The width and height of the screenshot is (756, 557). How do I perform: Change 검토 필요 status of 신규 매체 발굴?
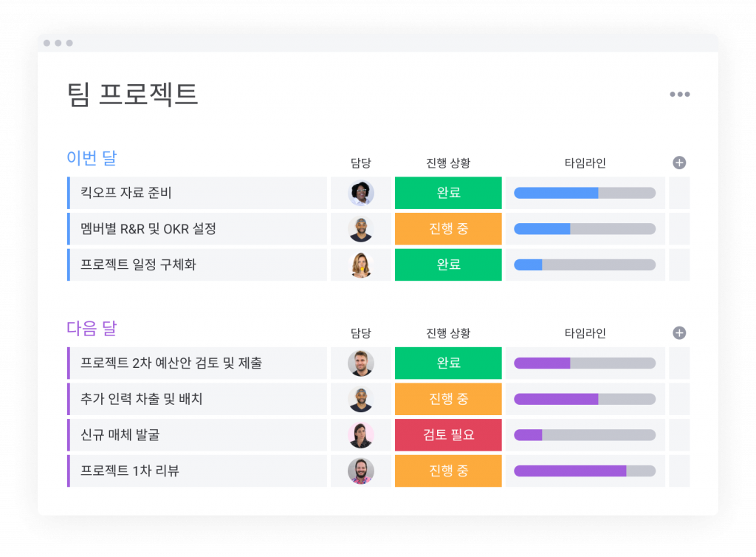coord(448,435)
